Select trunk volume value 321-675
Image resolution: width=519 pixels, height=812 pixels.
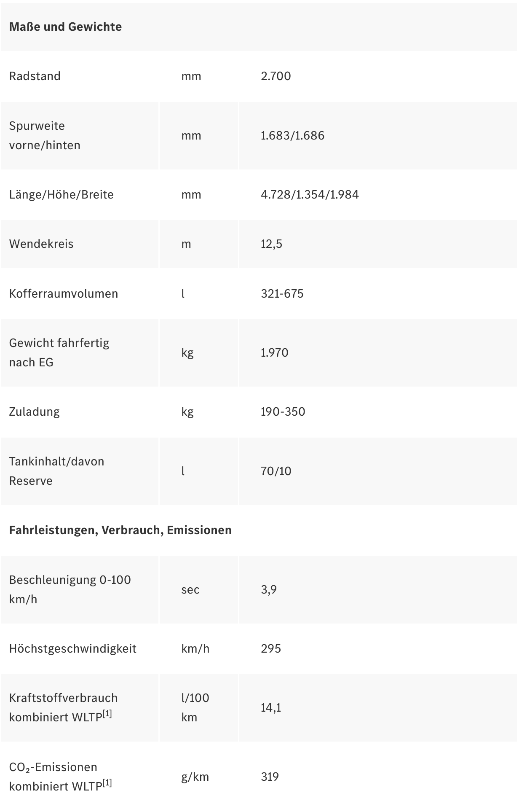[282, 293]
